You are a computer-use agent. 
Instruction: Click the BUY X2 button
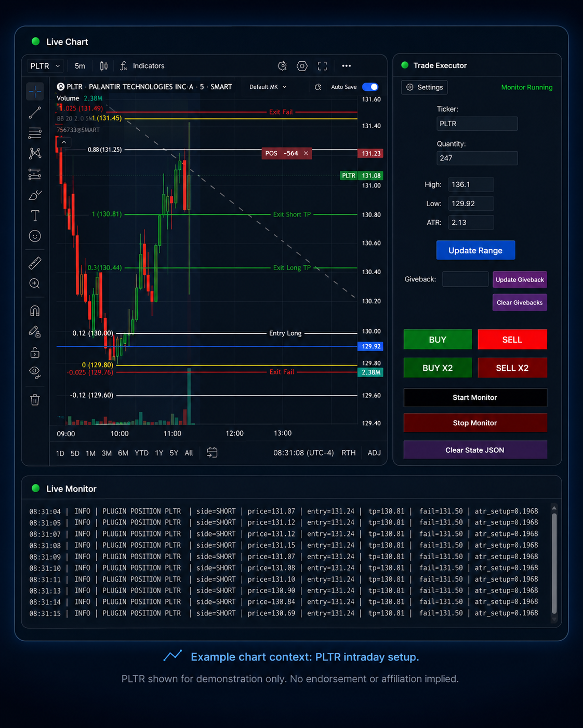coord(438,368)
